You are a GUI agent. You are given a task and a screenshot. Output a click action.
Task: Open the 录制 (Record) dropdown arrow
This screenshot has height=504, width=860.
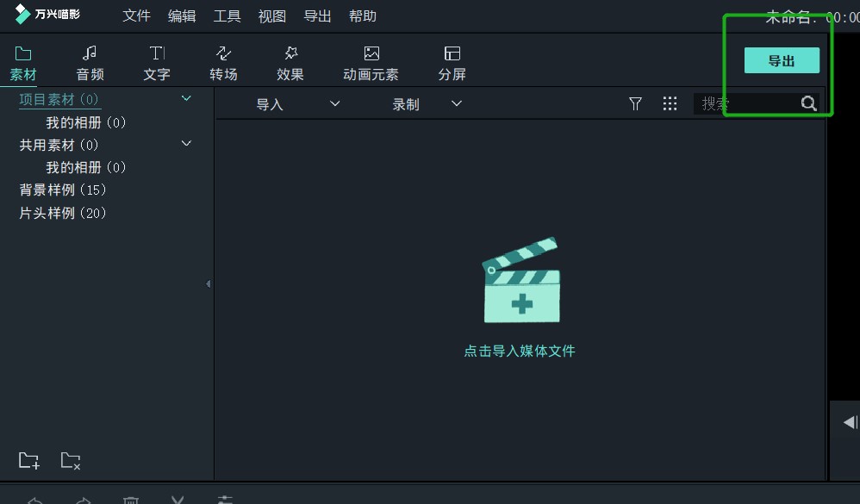click(x=457, y=103)
